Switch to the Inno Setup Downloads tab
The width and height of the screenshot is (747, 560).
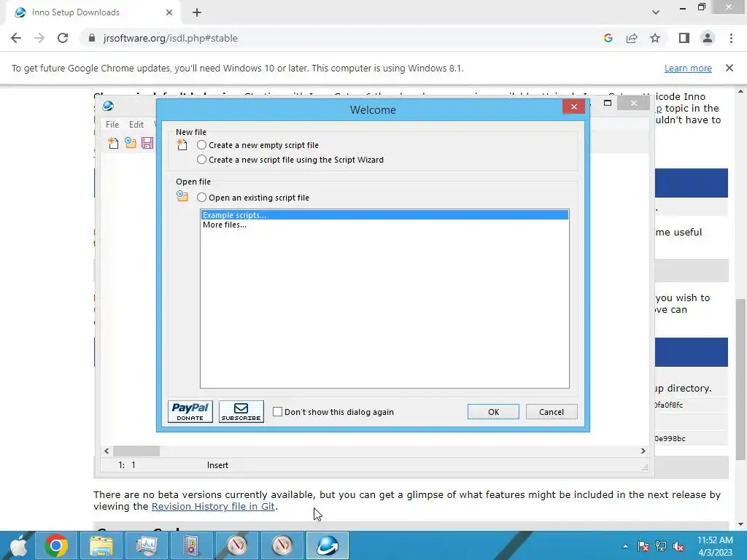93,12
